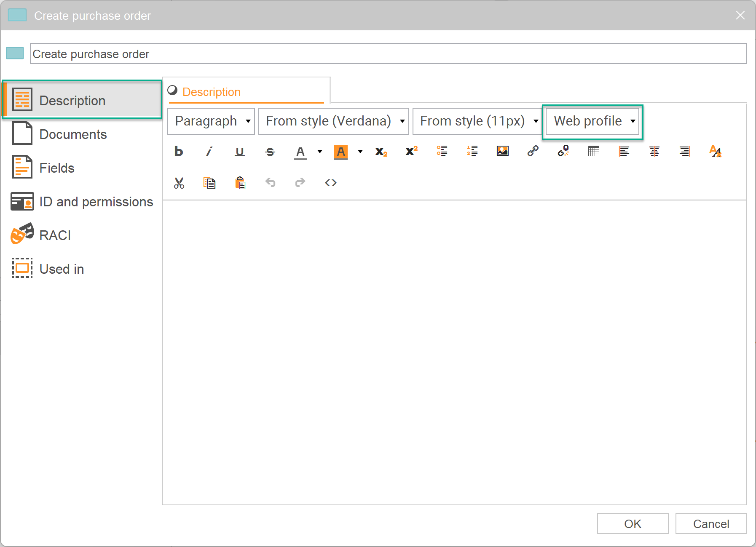The width and height of the screenshot is (756, 547).
Task: Center align text
Action: 654,151
